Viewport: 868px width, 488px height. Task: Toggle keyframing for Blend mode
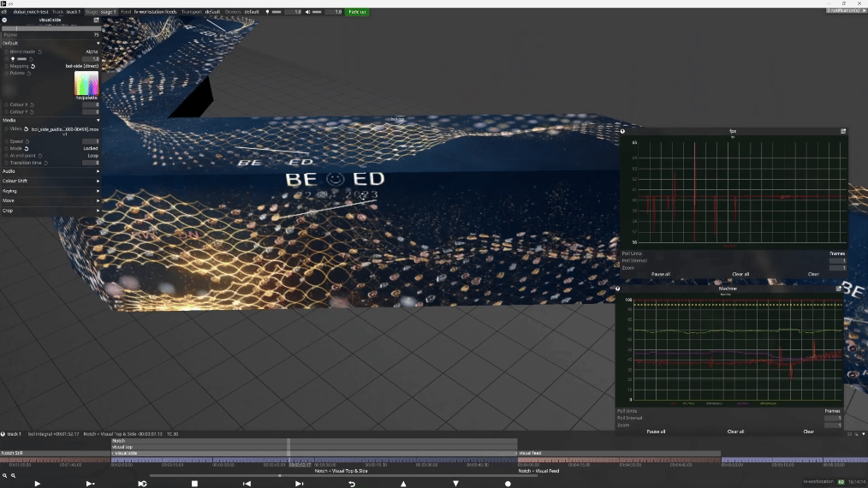pyautogui.click(x=7, y=51)
